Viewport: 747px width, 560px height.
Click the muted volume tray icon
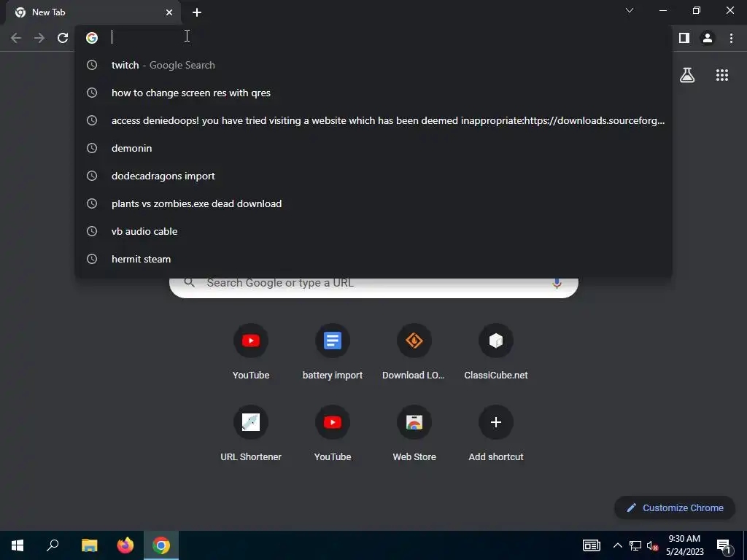coord(652,545)
